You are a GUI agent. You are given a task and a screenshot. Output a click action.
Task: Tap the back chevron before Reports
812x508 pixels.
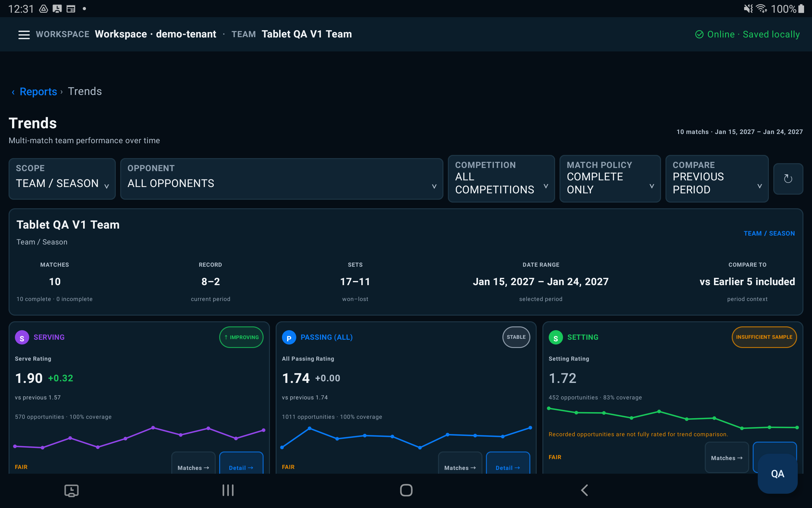coord(13,92)
